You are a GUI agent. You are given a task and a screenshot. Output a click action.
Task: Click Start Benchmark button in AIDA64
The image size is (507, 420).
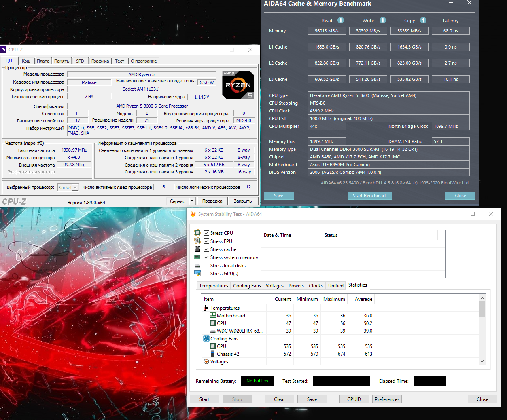point(369,196)
